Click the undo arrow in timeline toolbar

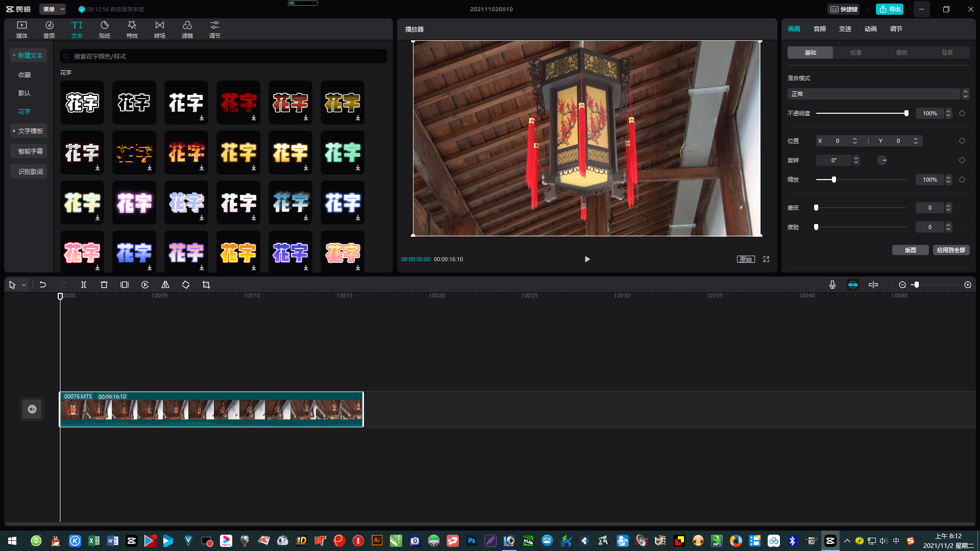point(43,285)
